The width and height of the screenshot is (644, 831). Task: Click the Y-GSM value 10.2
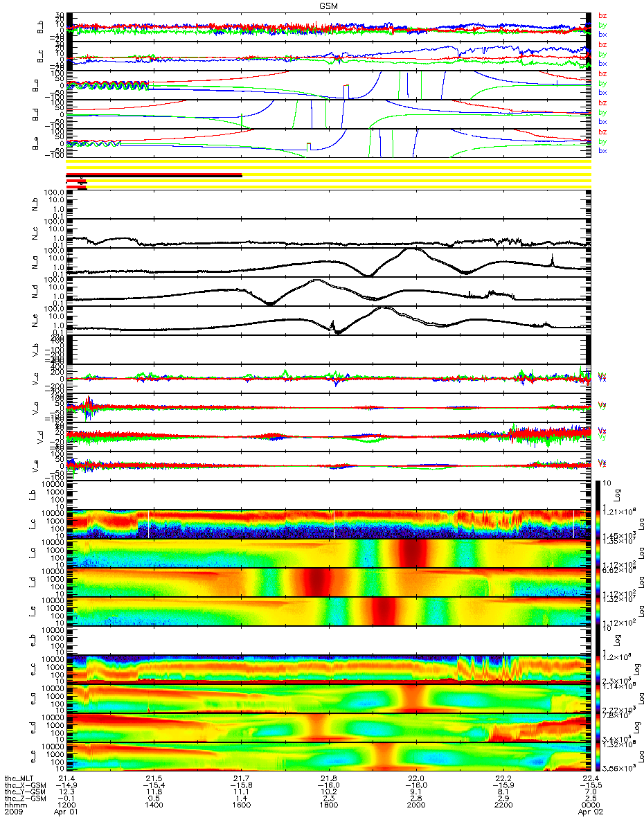329,793
